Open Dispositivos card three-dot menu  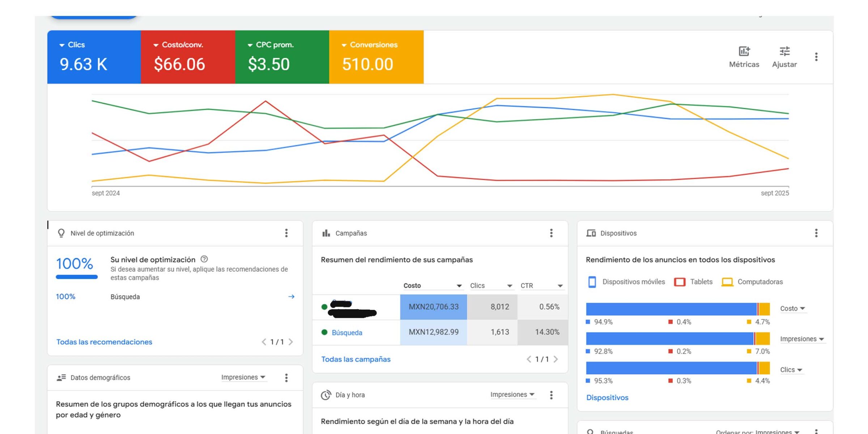click(x=816, y=233)
